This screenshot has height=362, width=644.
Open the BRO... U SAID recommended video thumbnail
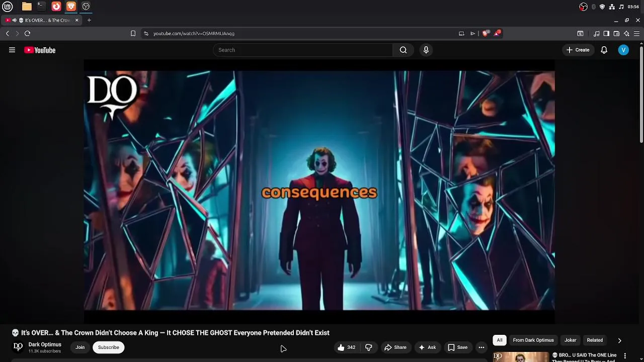click(x=520, y=356)
